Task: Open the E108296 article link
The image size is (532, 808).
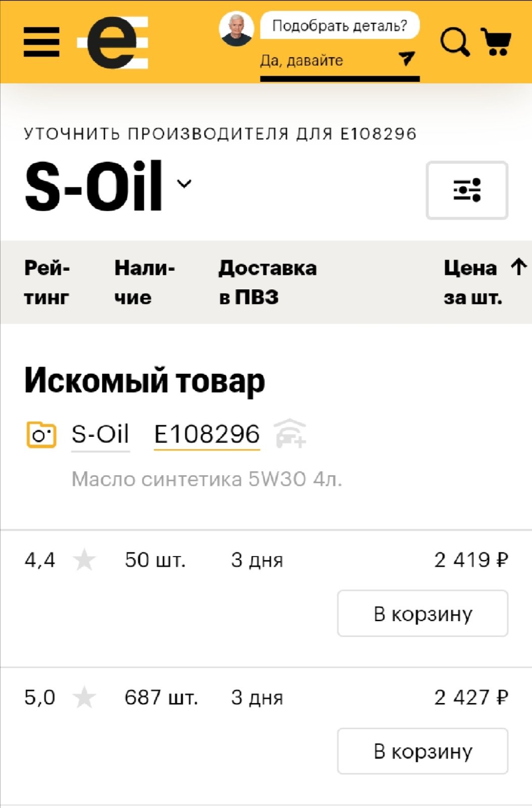Action: (x=207, y=434)
